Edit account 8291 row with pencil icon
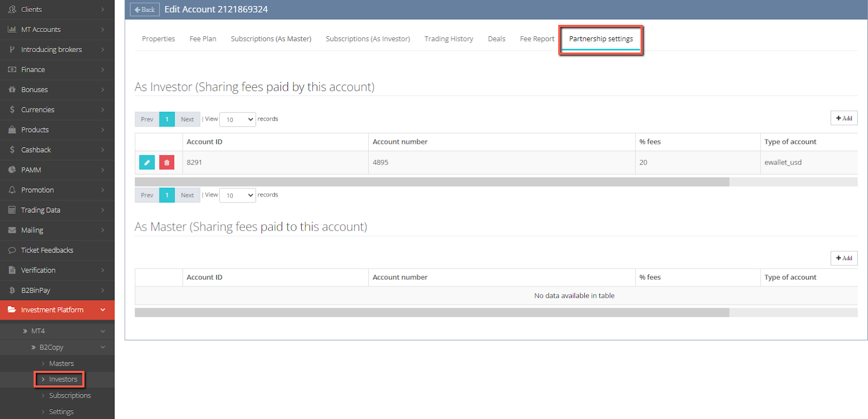 click(147, 162)
